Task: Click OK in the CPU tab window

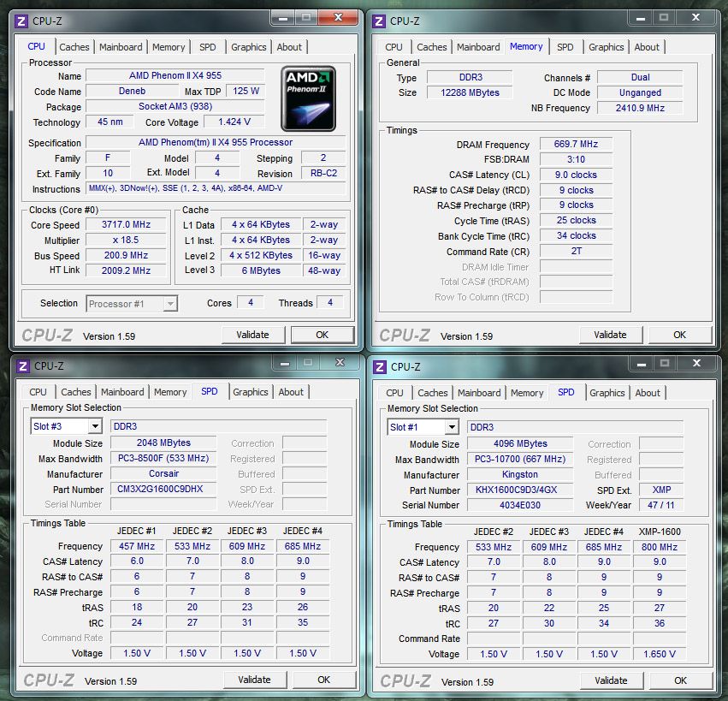Action: coord(323,335)
